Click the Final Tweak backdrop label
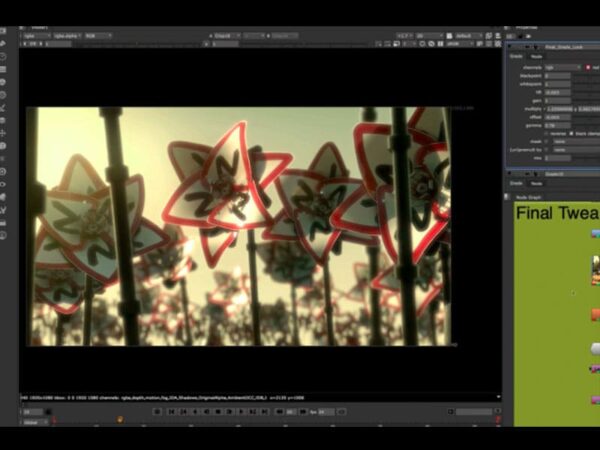600x450 pixels. click(558, 213)
